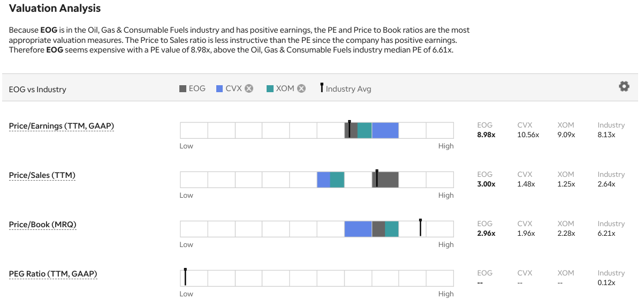Open the Price/Book (MRQ) metric link

pos(43,225)
